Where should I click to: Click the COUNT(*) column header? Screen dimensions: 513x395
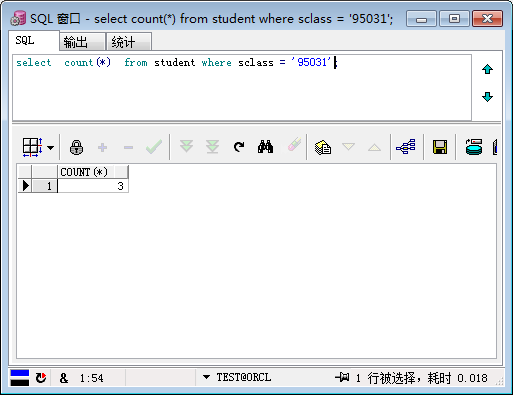(x=93, y=172)
